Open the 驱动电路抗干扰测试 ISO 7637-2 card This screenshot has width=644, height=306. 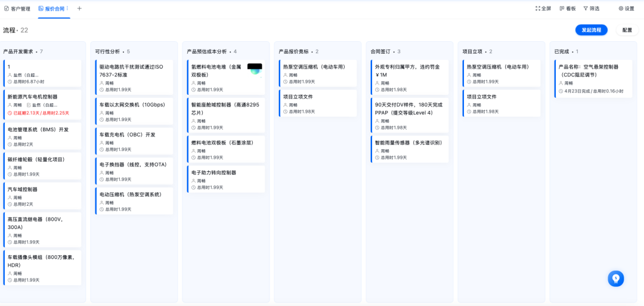134,77
